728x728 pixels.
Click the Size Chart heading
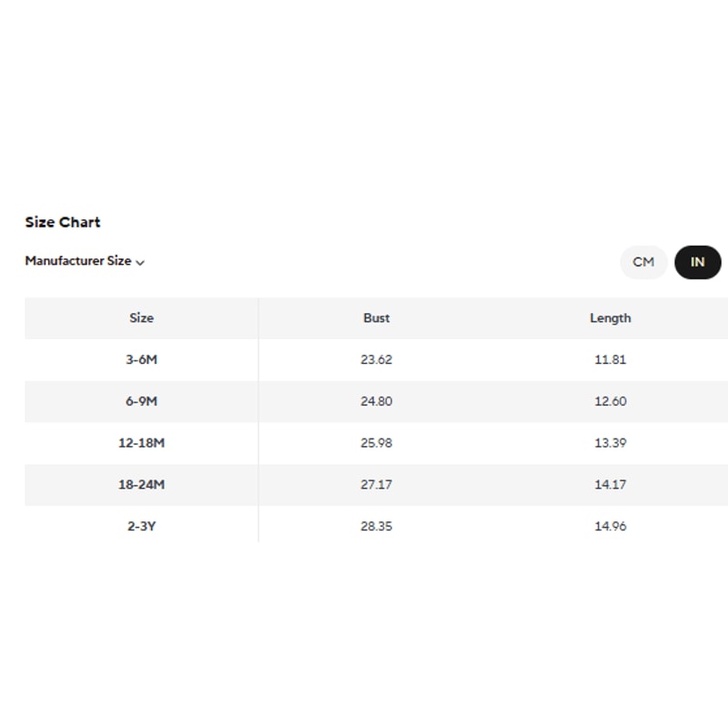pyautogui.click(x=63, y=222)
